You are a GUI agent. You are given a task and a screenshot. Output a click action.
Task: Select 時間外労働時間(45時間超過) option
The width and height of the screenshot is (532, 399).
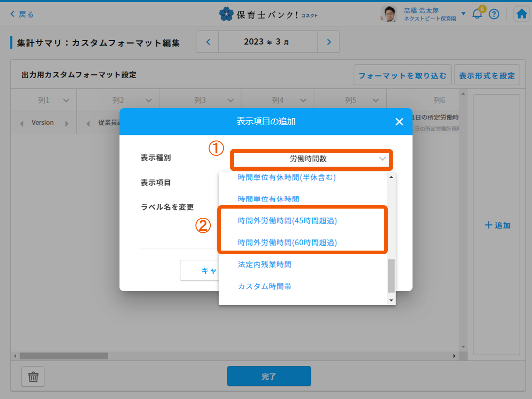tap(284, 221)
